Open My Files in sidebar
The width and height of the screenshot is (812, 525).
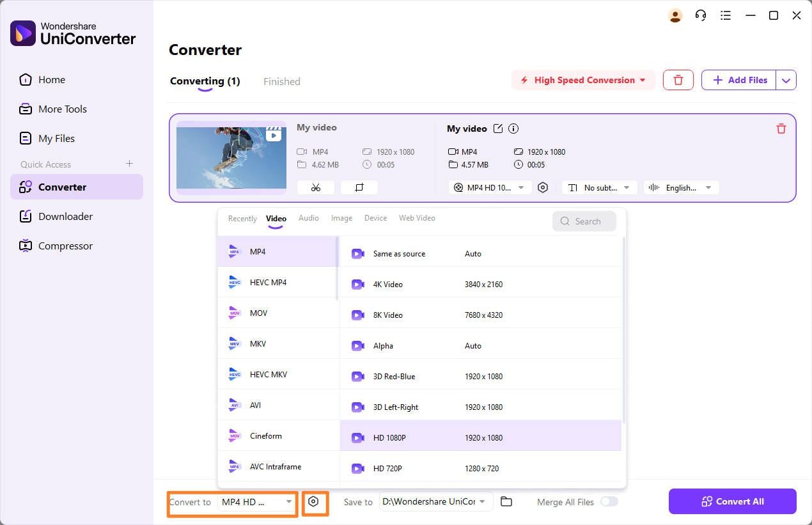[77, 138]
